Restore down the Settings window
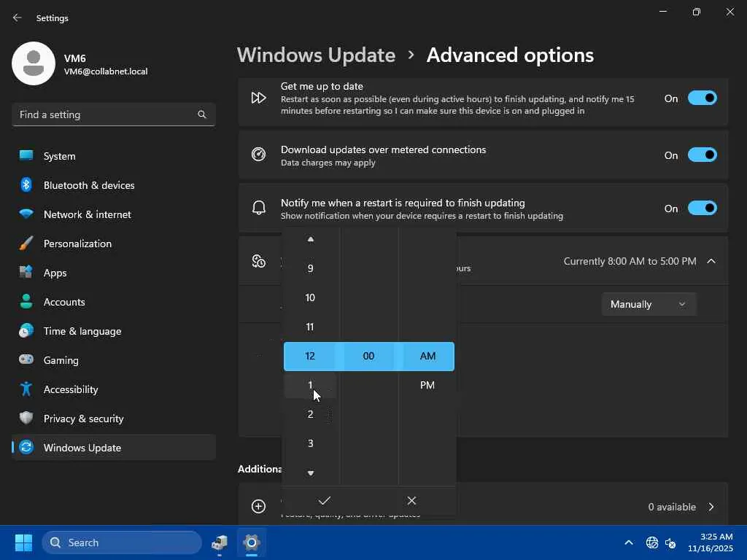 (697, 12)
